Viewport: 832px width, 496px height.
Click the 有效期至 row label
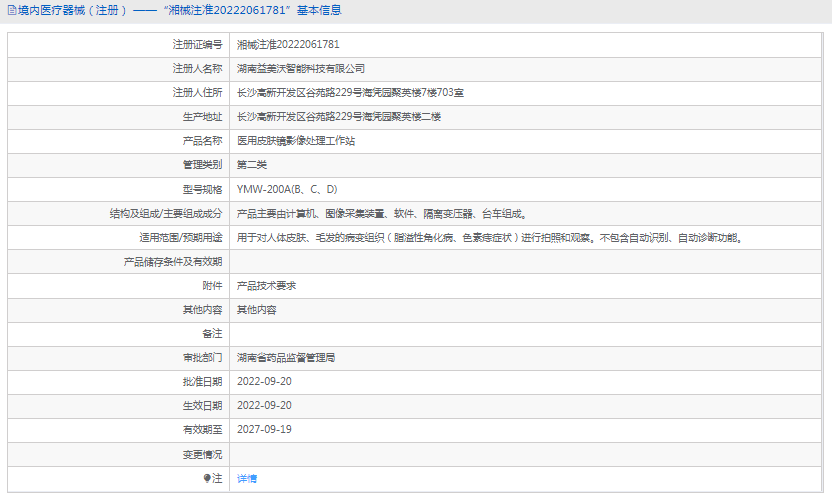click(203, 430)
